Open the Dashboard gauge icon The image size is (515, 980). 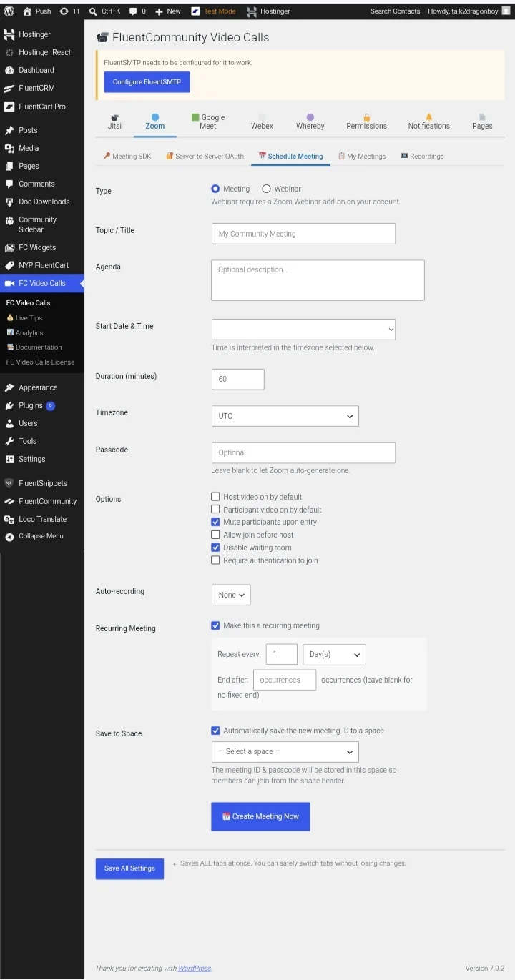tap(9, 70)
